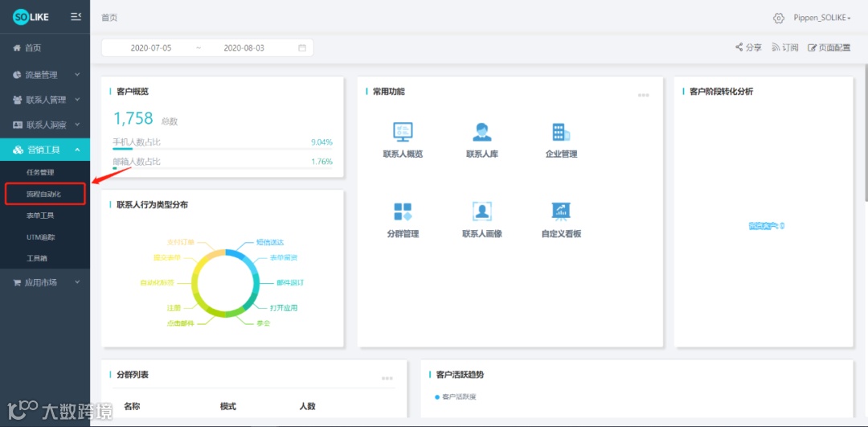Open the 自定义看板 shortcut icon
Image resolution: width=868 pixels, height=427 pixels.
click(561, 211)
